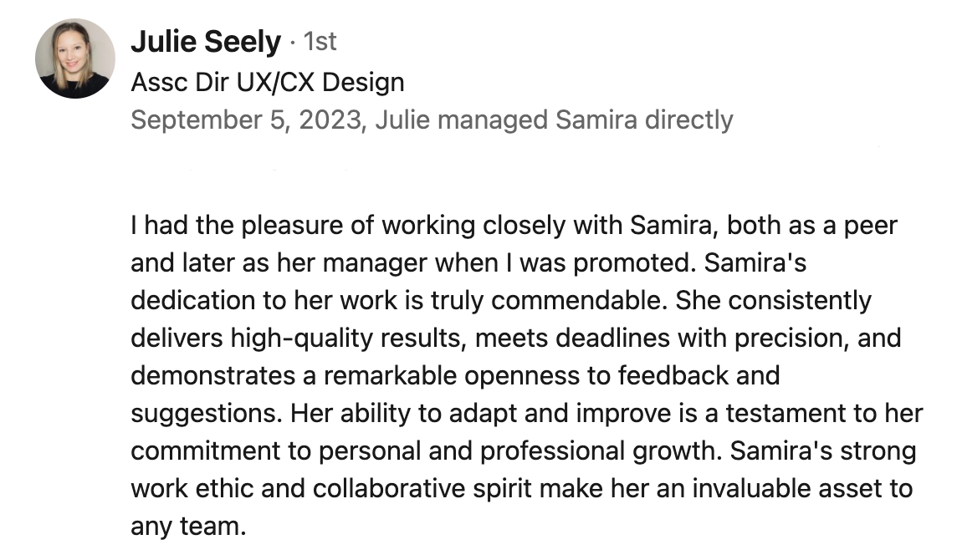Viewport: 957px width, 560px height.
Task: Click the closing words "any team."
Action: pyautogui.click(x=188, y=527)
